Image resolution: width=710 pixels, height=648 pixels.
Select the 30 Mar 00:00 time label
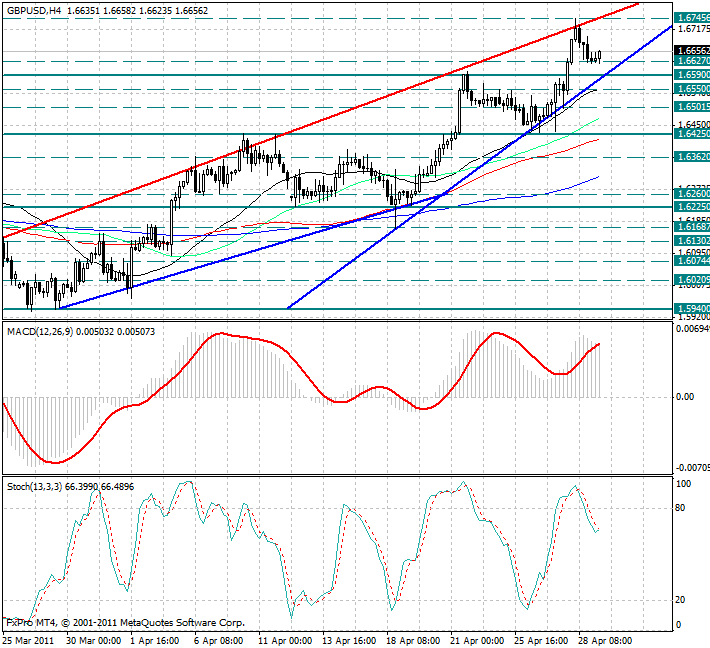(93, 641)
